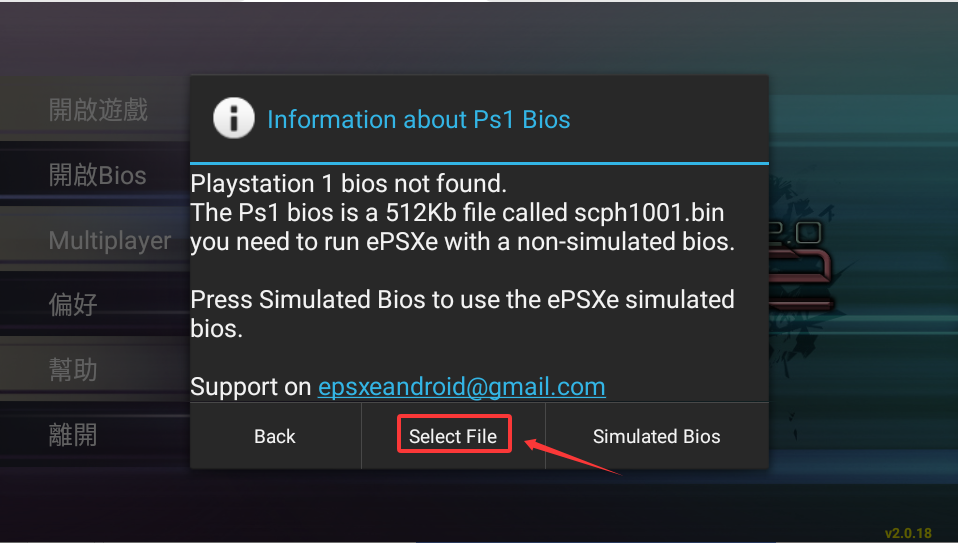Screen dimensions: 958x543
Task: Click the line mentioning scph1001.bin
Action: click(457, 213)
